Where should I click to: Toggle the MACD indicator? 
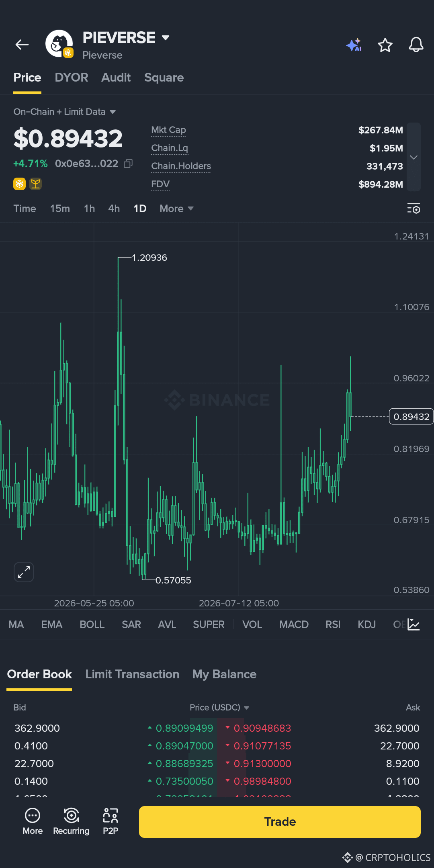[294, 624]
